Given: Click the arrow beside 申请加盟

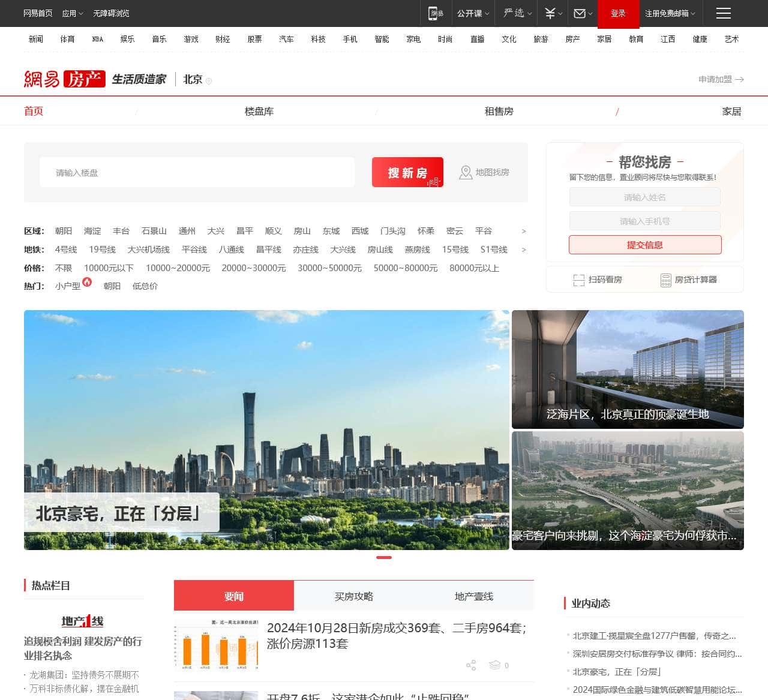Looking at the screenshot, I should 740,79.
